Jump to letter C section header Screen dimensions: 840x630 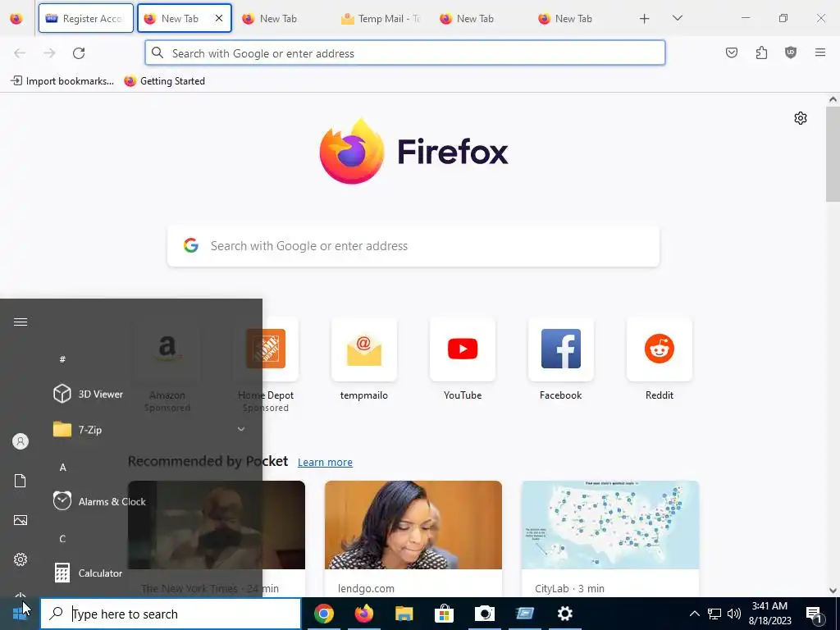click(x=62, y=539)
